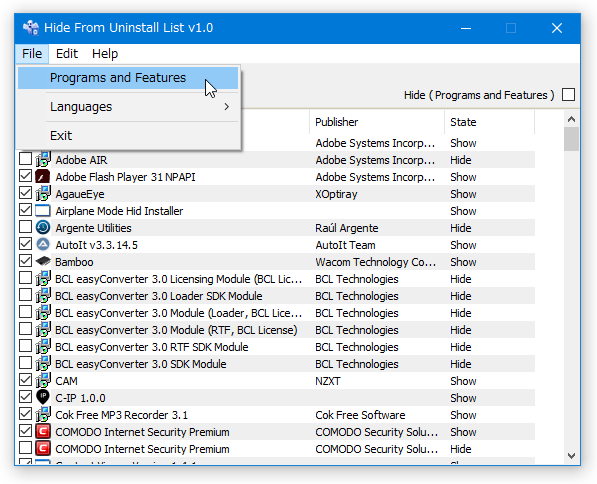Check the BCL easyConverter 3.0 Licensing Module checkbox
Image resolution: width=597 pixels, height=484 pixels.
pyautogui.click(x=26, y=278)
